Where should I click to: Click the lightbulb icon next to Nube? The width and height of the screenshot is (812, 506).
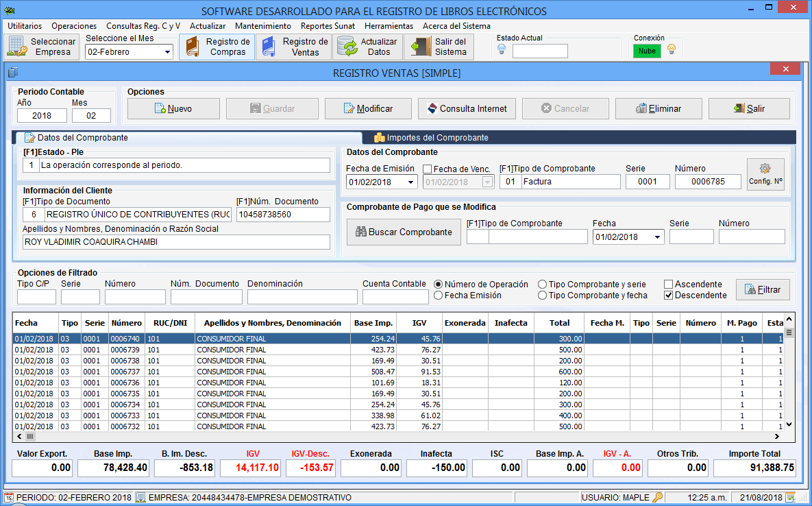coord(672,49)
